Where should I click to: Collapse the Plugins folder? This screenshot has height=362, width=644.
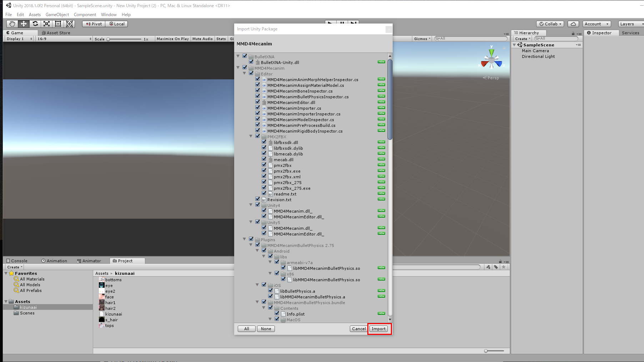click(245, 239)
